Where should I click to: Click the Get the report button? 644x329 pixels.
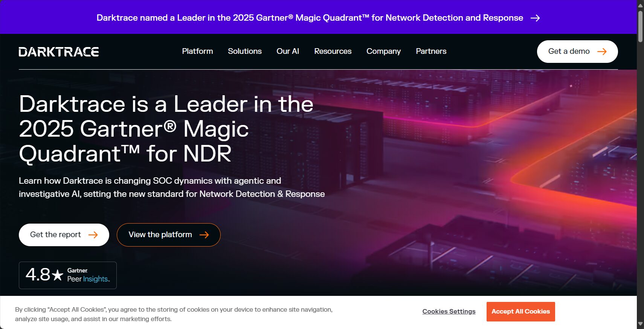point(64,235)
